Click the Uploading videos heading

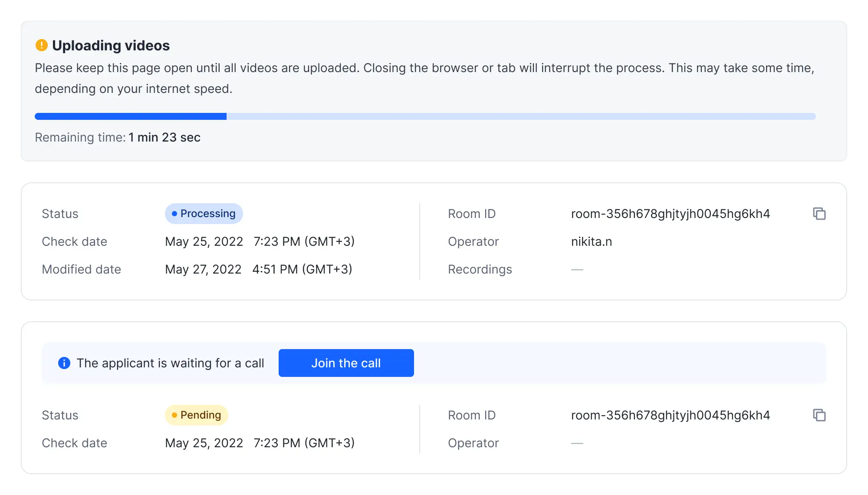111,46
